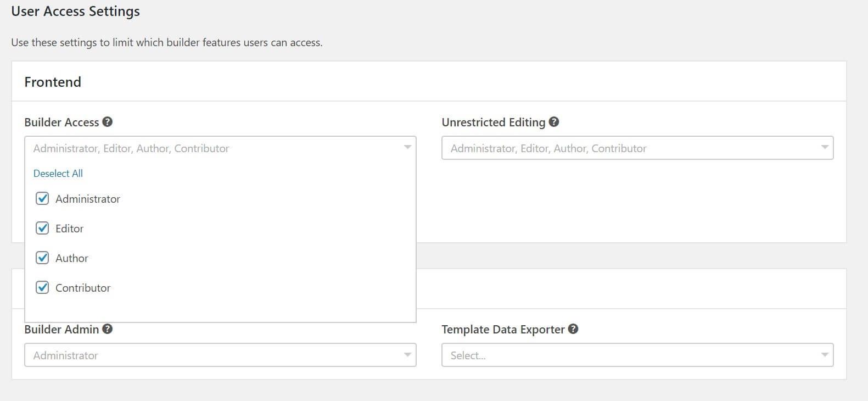868x401 pixels.
Task: Disable the Author role checkbox
Action: [42, 258]
